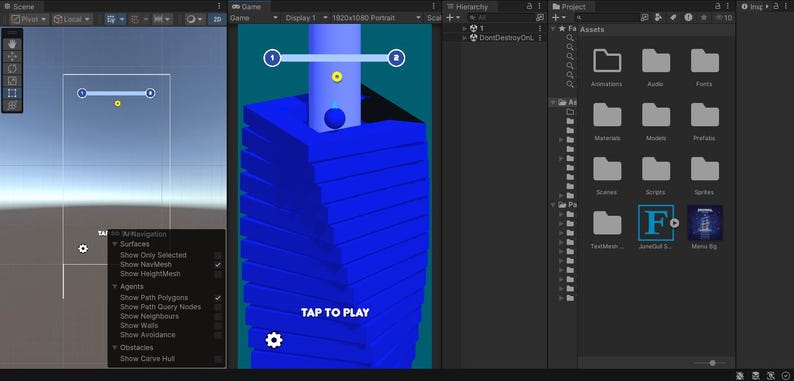Screen dimensions: 794x381
Task: Open the Scene panel three-dot menu
Action: coord(219,6)
